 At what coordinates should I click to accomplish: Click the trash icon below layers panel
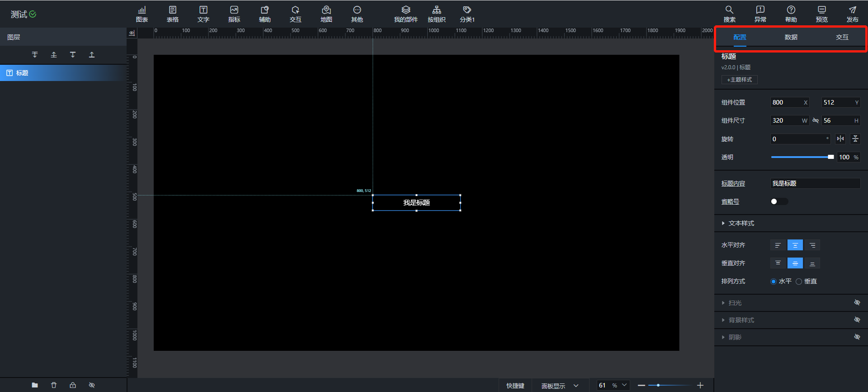coord(54,385)
